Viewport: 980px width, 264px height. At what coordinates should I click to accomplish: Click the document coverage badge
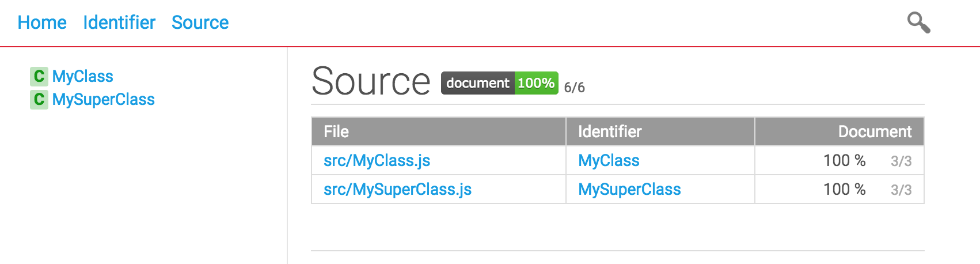(500, 83)
